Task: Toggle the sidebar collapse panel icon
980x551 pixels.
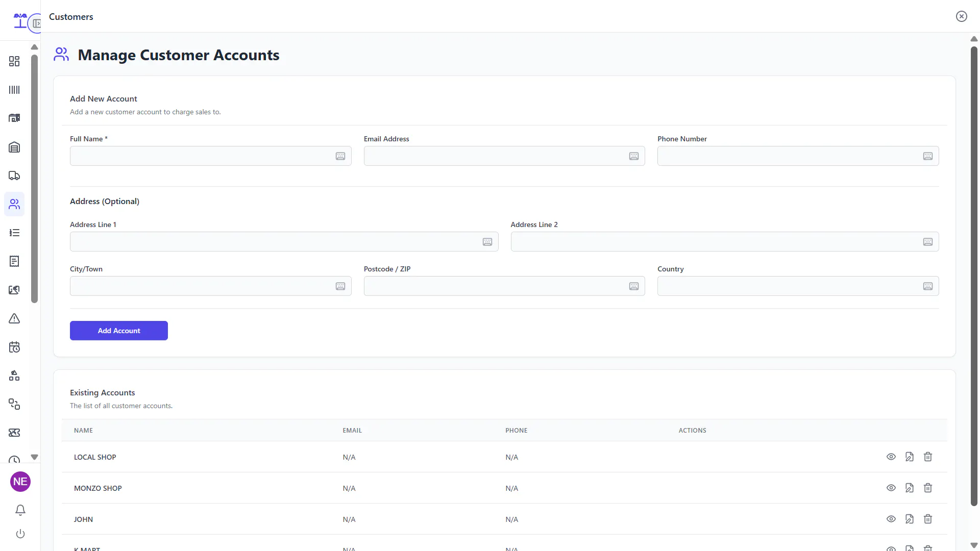Action: click(x=36, y=23)
